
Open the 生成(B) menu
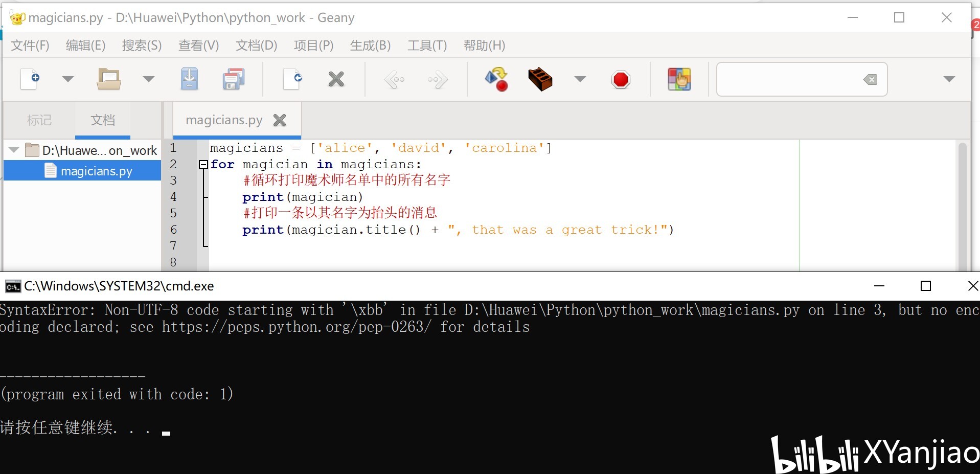coord(370,46)
